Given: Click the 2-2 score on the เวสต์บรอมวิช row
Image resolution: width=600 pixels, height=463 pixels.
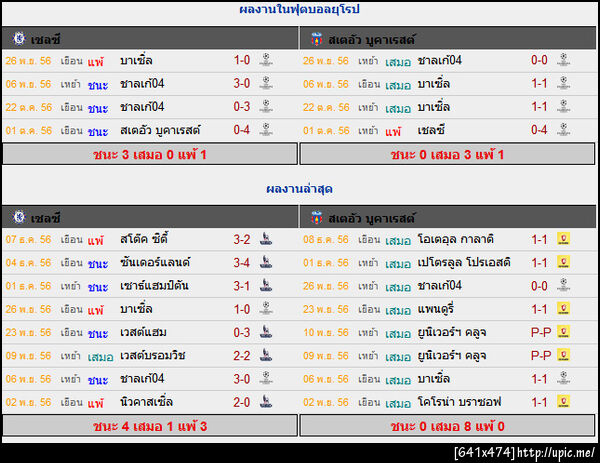Looking at the screenshot, I should pos(242,356).
